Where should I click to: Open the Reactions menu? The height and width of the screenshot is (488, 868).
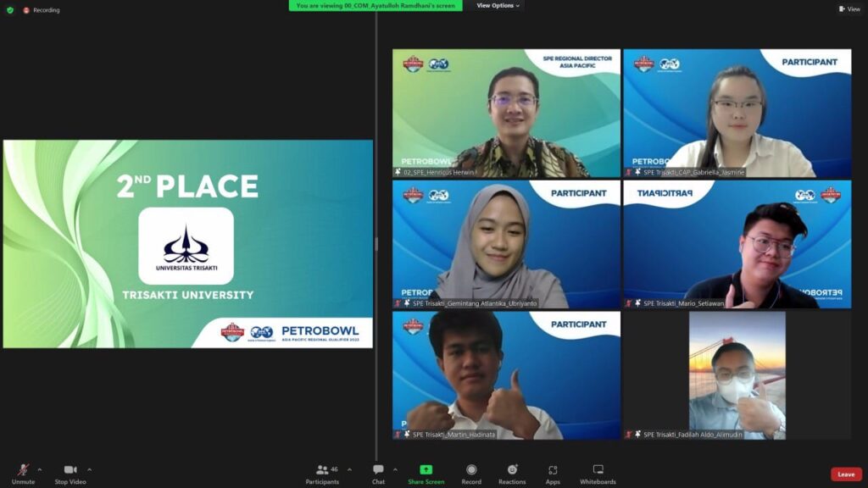pyautogui.click(x=512, y=474)
